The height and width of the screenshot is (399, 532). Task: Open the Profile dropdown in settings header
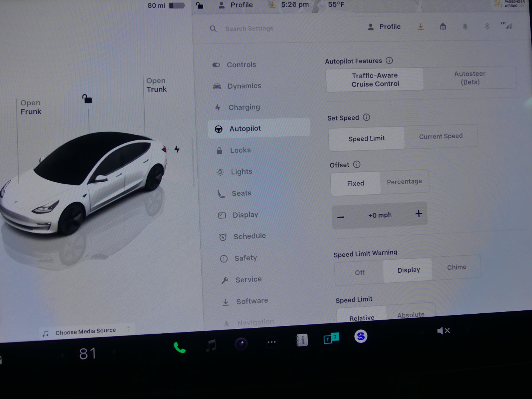384,27
